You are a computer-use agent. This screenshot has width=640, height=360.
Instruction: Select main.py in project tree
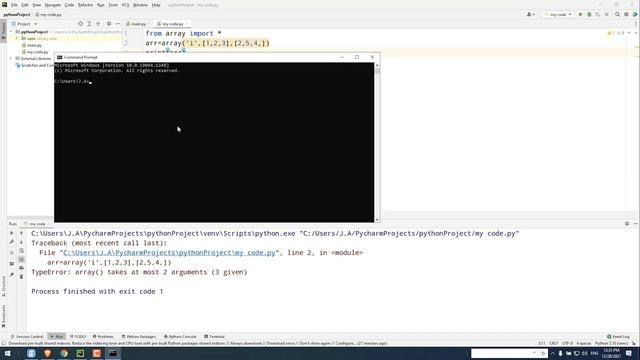tap(34, 45)
